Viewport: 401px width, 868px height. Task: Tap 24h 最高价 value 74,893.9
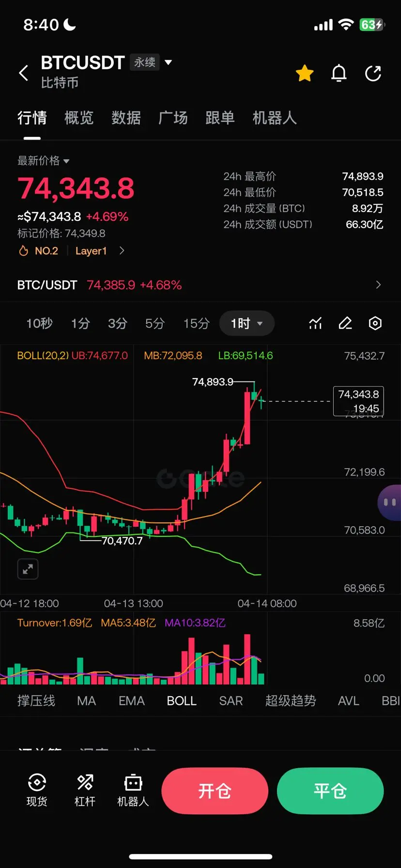[x=363, y=176]
